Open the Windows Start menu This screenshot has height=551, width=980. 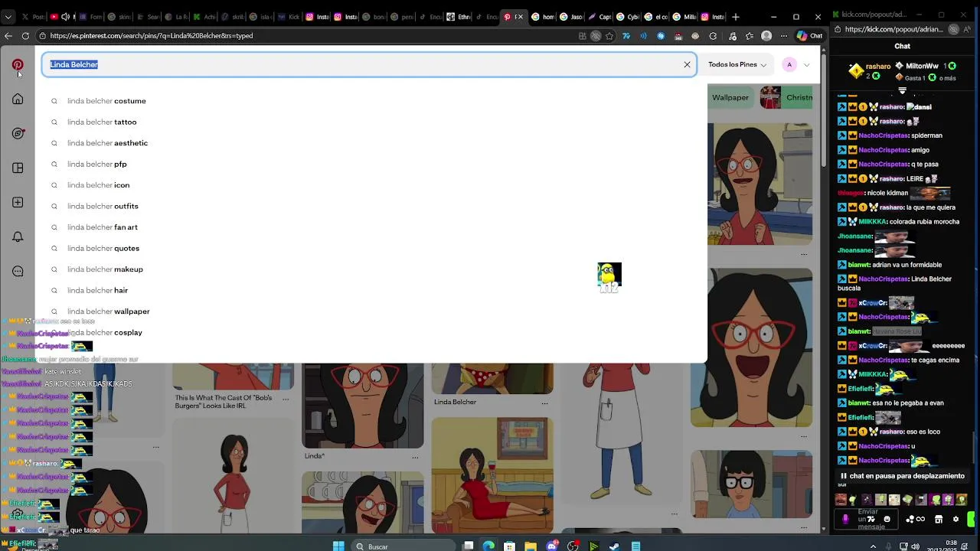point(338,546)
